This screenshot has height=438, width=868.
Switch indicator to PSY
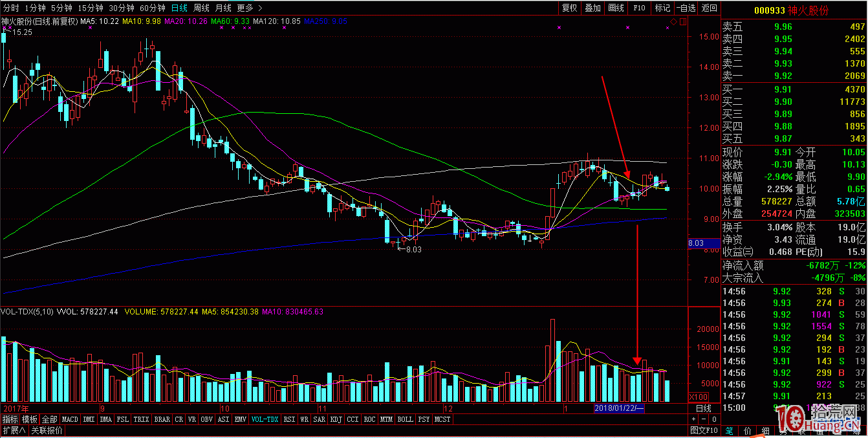click(x=424, y=419)
